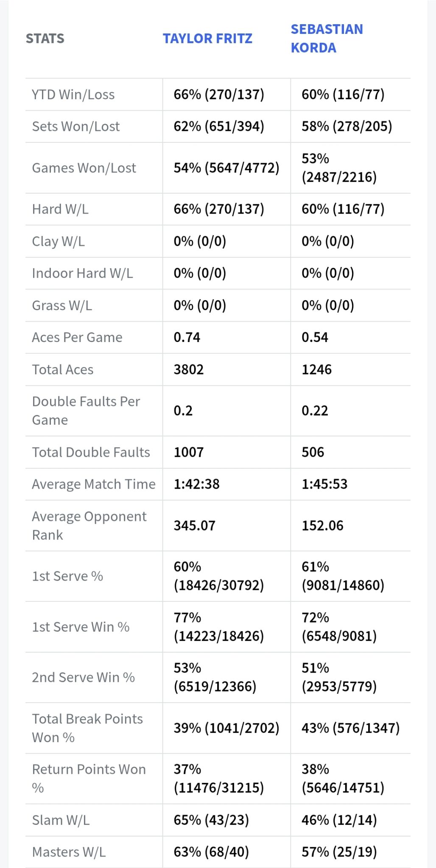Select the Grass W/L row label
Image resolution: width=436 pixels, height=868 pixels.
tap(62, 306)
